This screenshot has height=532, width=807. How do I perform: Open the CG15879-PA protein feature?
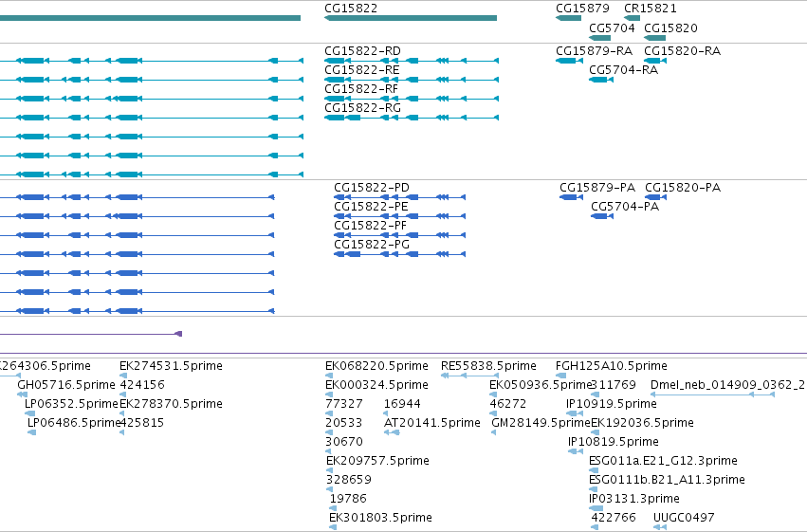571,197
